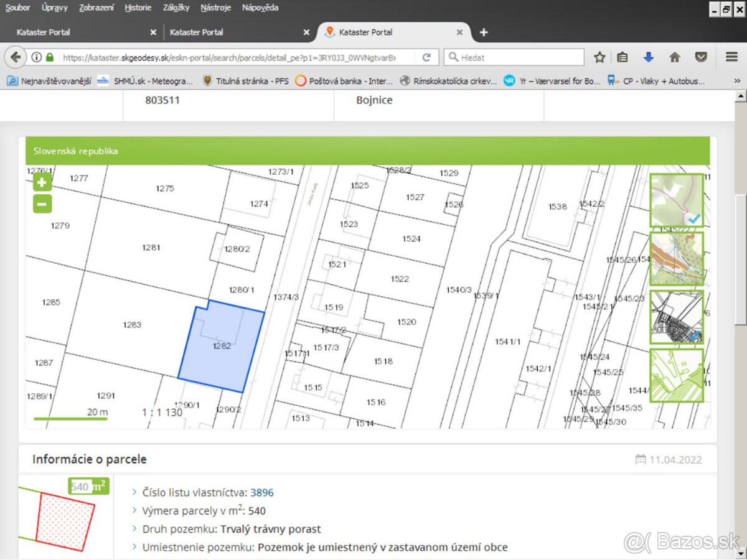Open the SHMÚ.sk Meteogra bookmark
This screenshot has height=560, width=747.
click(x=146, y=81)
